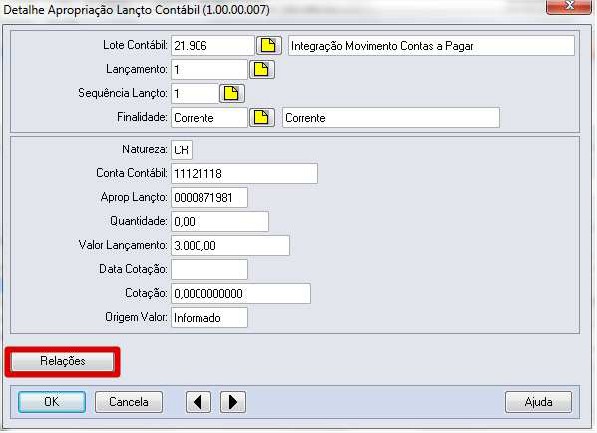597x433 pixels.
Task: Click the Origem Valor label
Action: coord(136,317)
